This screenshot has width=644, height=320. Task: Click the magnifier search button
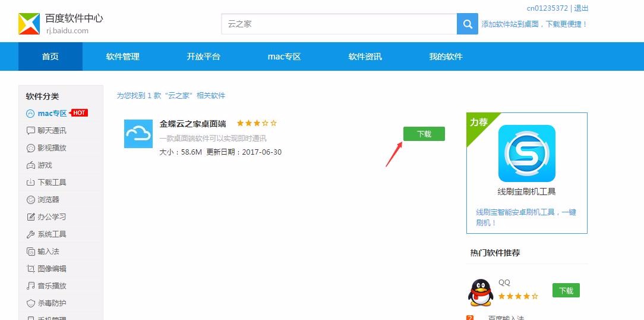468,24
